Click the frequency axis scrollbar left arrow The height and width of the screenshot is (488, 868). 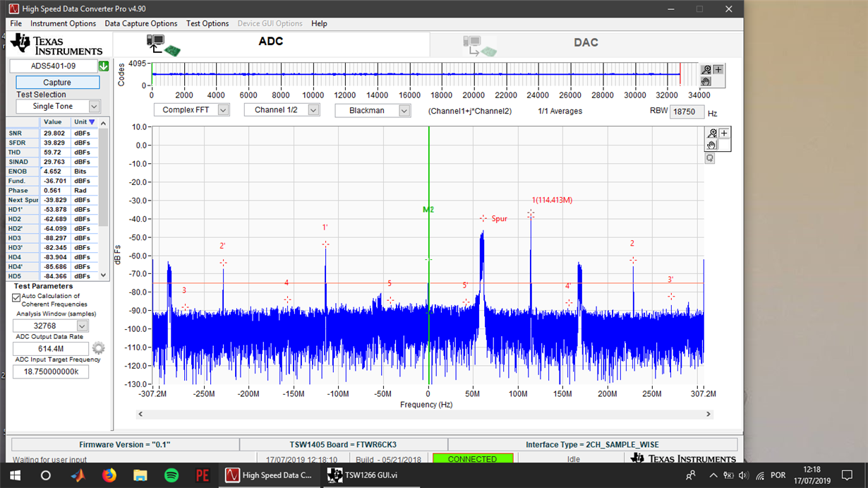pyautogui.click(x=140, y=415)
